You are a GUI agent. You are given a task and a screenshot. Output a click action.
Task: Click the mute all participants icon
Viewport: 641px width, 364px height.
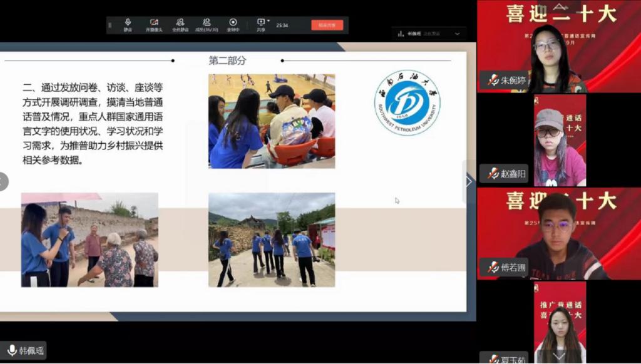(180, 24)
